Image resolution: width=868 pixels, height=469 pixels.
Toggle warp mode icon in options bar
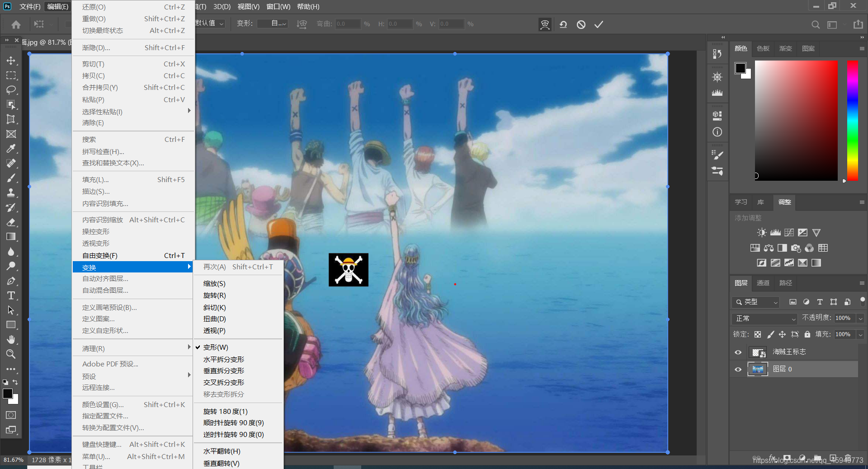[x=545, y=24]
